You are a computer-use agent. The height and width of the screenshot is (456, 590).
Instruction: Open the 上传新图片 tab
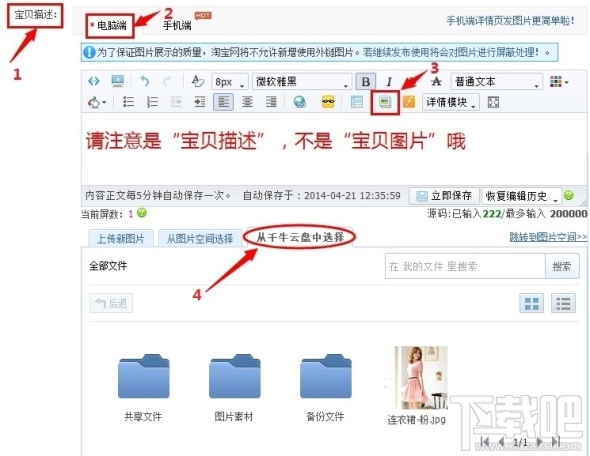[x=121, y=238]
